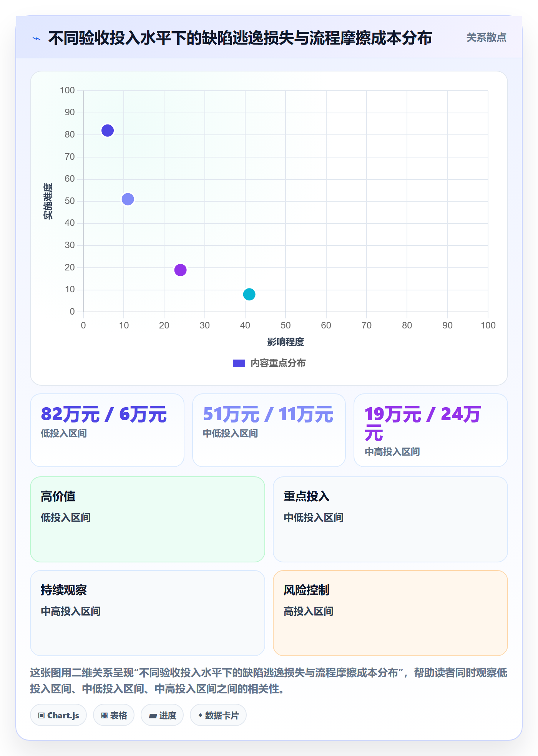Click the 关系散点 label in the header
This screenshot has height=756, width=538.
486,38
